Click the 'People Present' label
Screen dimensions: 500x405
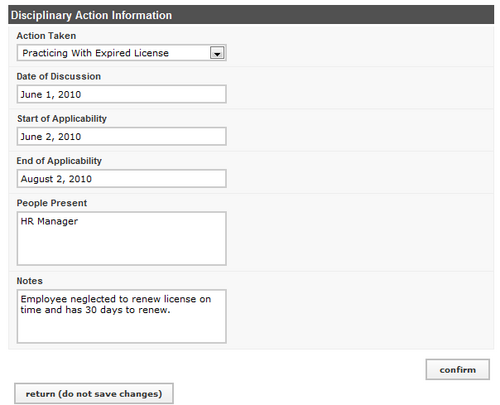(52, 203)
